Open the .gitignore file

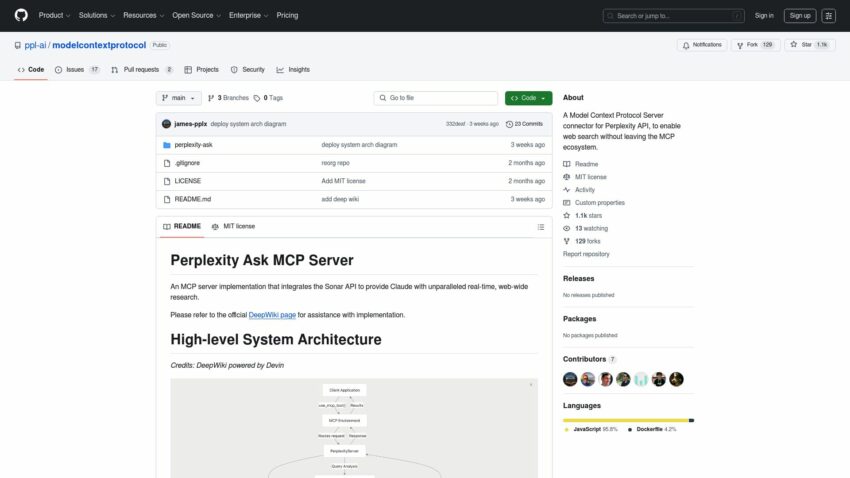pos(187,163)
